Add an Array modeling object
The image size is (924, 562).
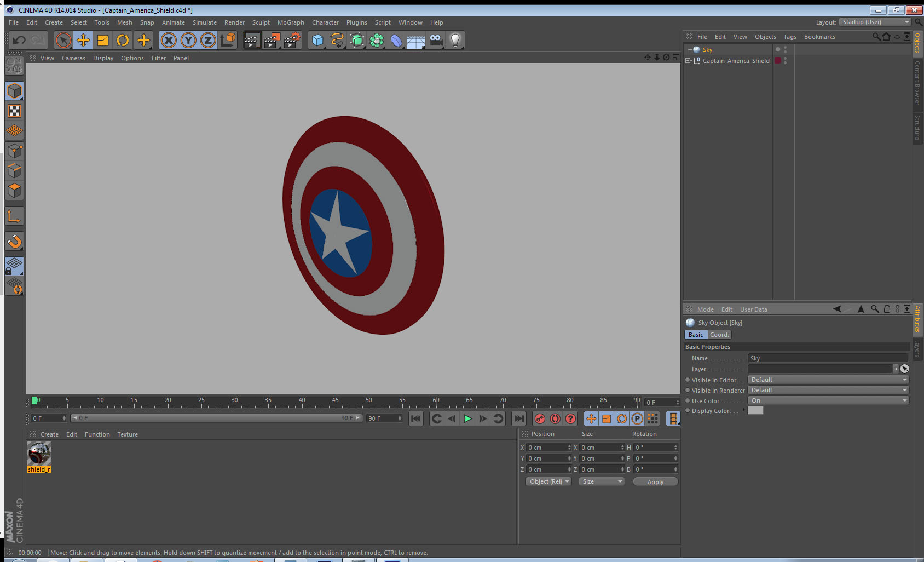coord(377,40)
